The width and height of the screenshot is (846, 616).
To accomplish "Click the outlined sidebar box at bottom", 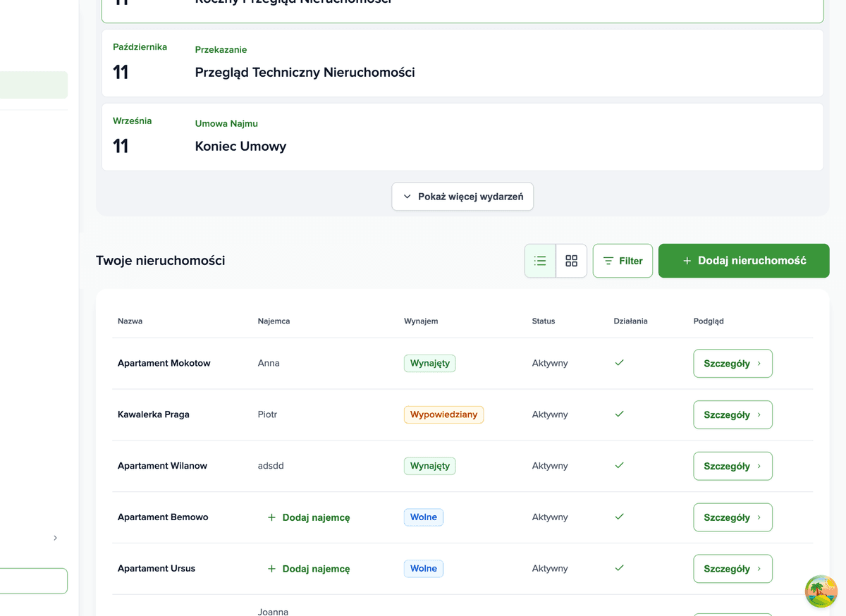I will point(34,581).
